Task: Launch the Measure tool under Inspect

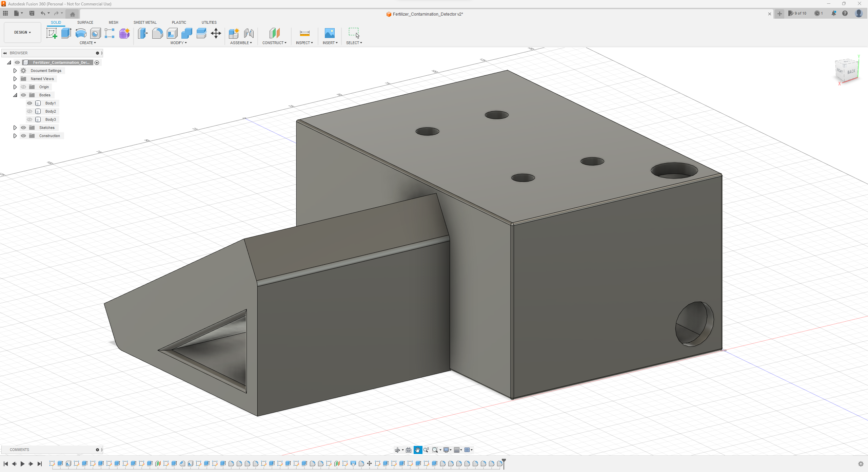Action: (304, 34)
